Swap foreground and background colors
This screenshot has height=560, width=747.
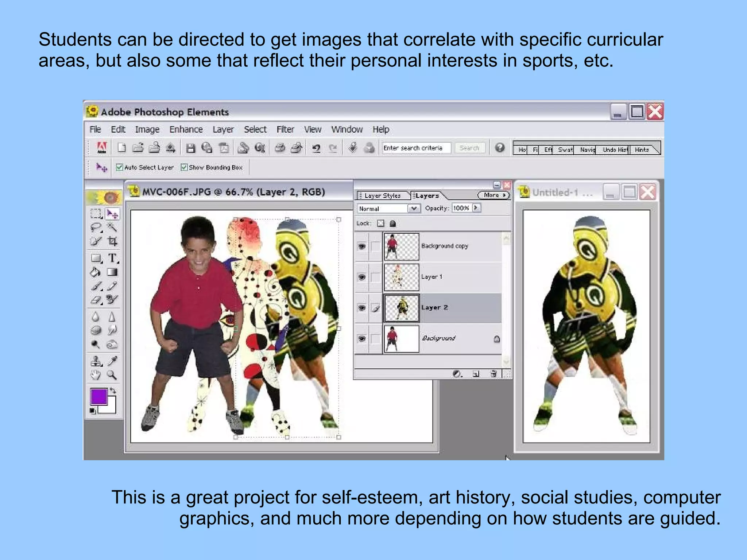pos(113,390)
